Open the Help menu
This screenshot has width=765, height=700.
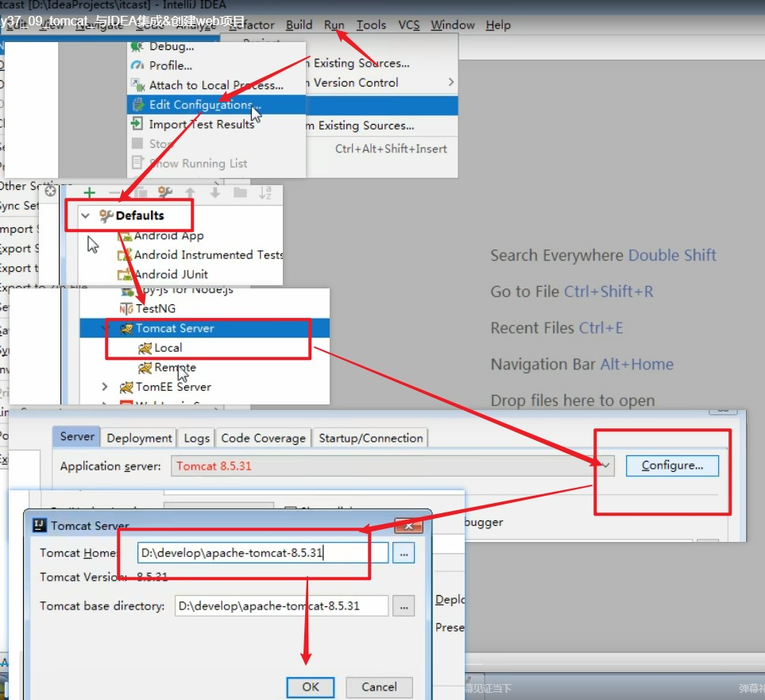tap(498, 25)
